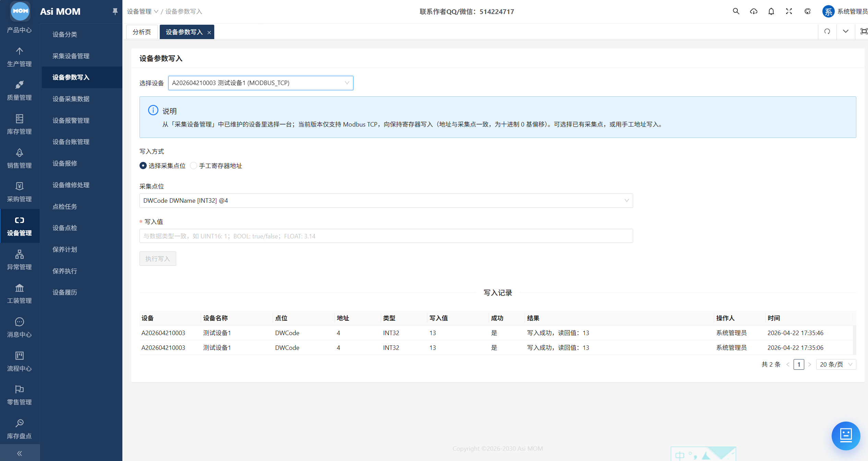Click the 17:35:06 record timestamp cell
Screen dimensions: 868x461
pyautogui.click(x=795, y=347)
